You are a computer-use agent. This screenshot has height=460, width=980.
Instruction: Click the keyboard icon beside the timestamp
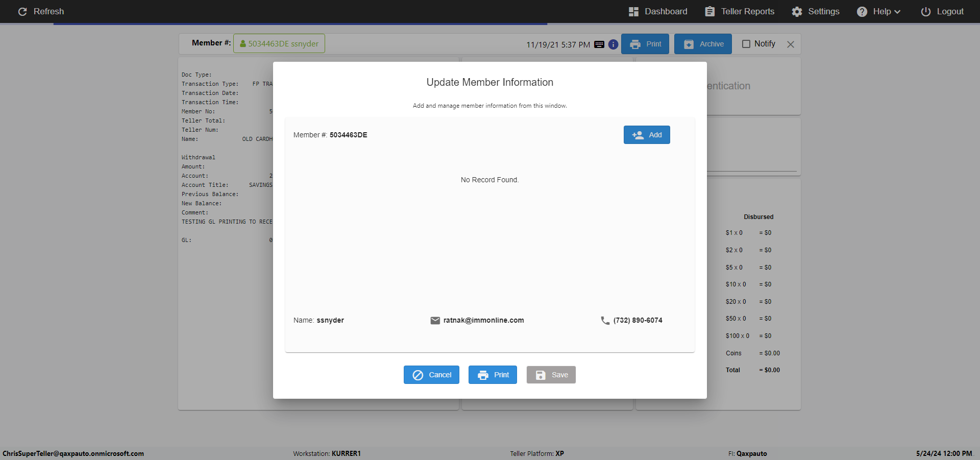tap(599, 44)
